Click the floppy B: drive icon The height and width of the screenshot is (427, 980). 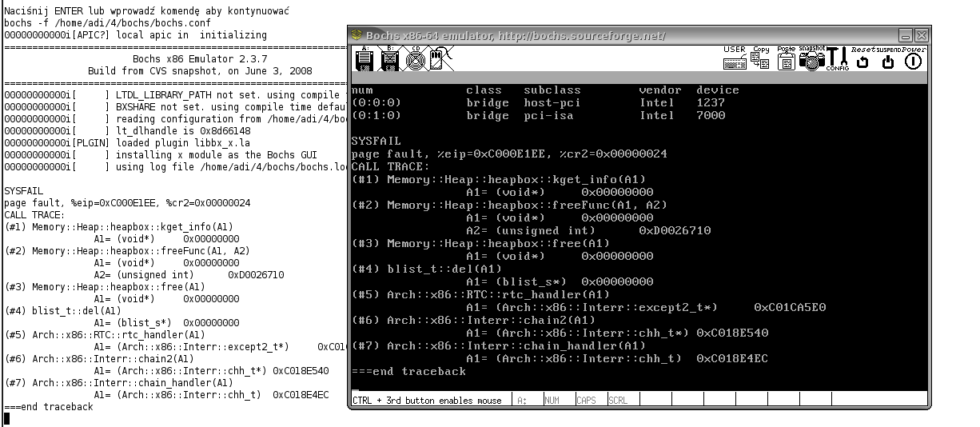click(390, 59)
